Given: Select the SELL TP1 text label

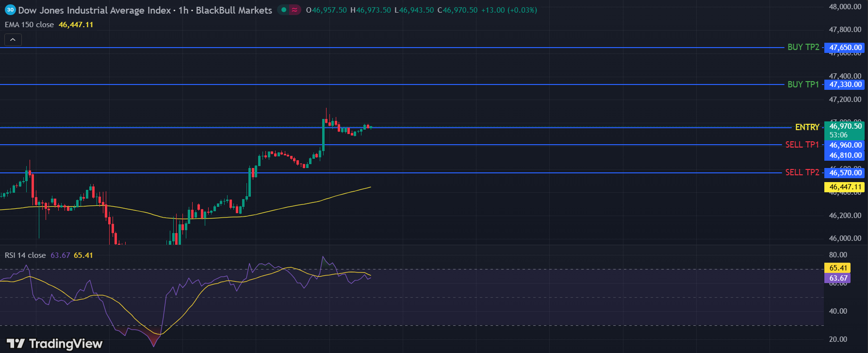Looking at the screenshot, I should pos(802,145).
